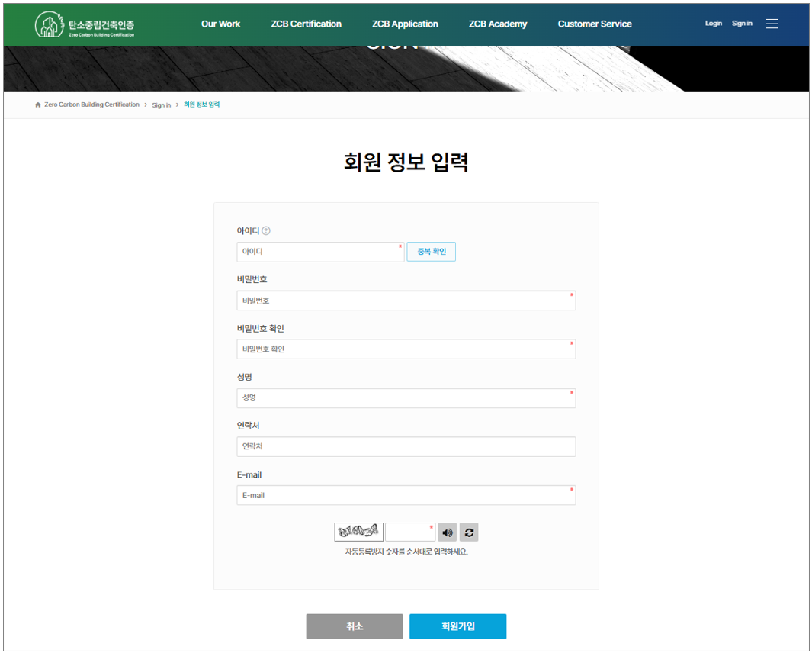This screenshot has width=812, height=653.
Task: Click the home icon in breadcrumb
Action: coord(38,105)
